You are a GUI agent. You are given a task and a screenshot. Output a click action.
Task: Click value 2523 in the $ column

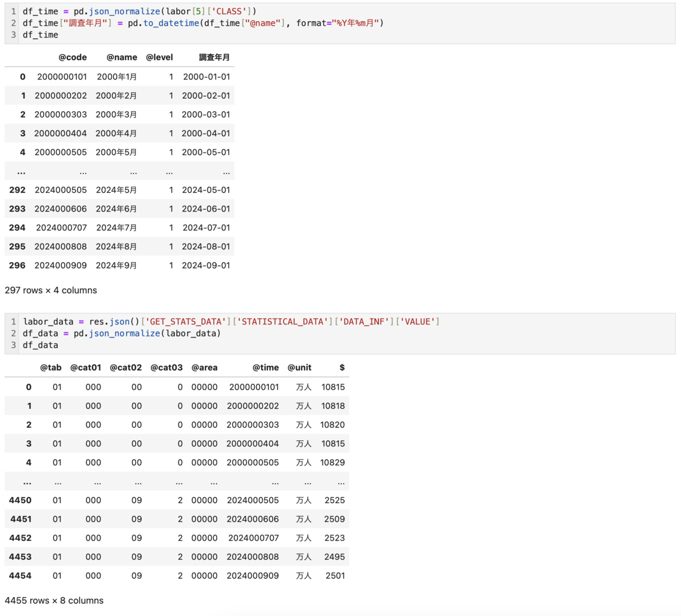pos(335,538)
